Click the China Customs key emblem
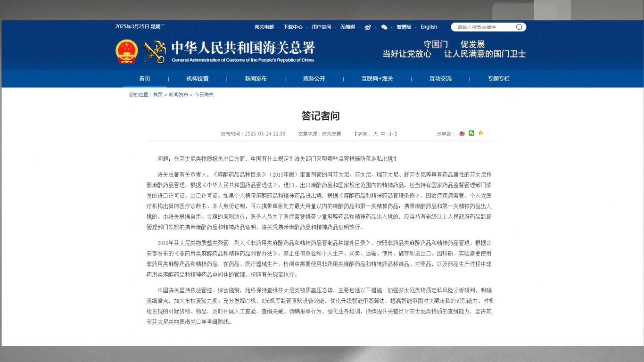The image size is (644, 362). (155, 51)
